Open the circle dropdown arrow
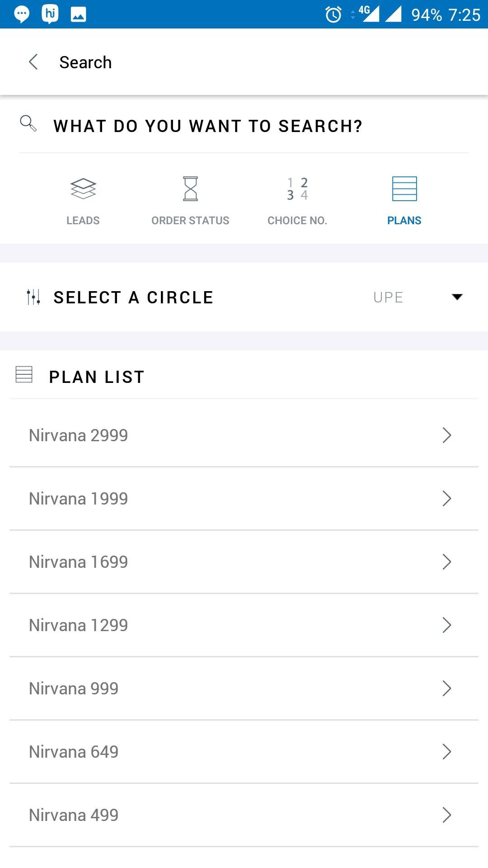Viewport: 488px width, 868px height. click(457, 297)
